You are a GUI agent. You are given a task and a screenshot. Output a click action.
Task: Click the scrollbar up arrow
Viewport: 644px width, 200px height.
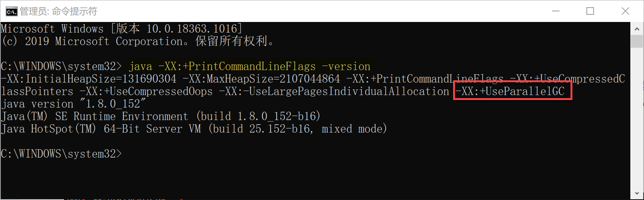click(637, 29)
